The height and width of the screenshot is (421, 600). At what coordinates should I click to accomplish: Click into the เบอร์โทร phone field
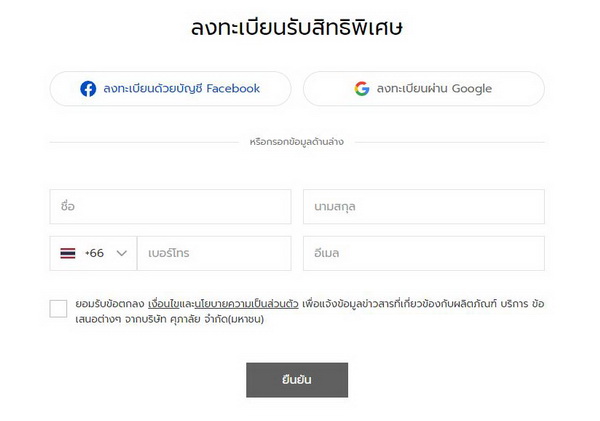pos(214,253)
